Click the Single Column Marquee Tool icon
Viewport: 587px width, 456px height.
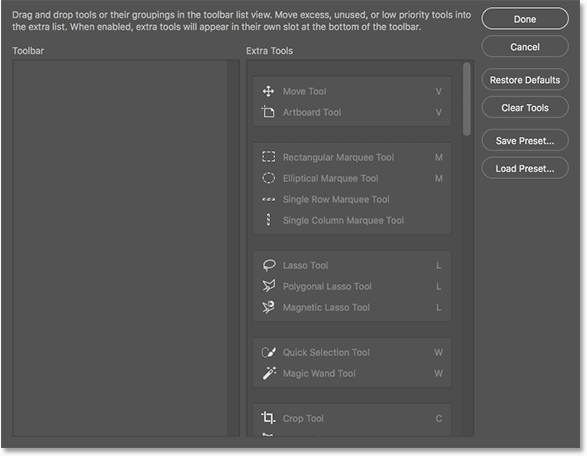tap(268, 220)
